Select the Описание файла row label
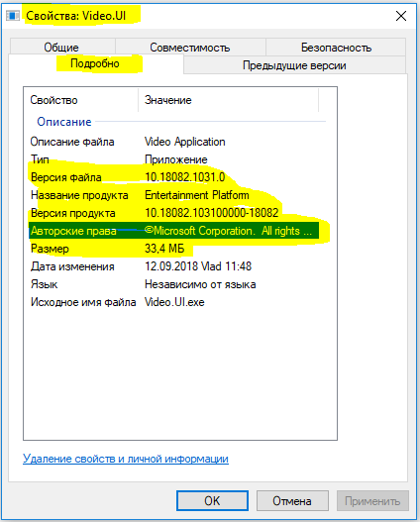420x522 pixels. point(72,142)
